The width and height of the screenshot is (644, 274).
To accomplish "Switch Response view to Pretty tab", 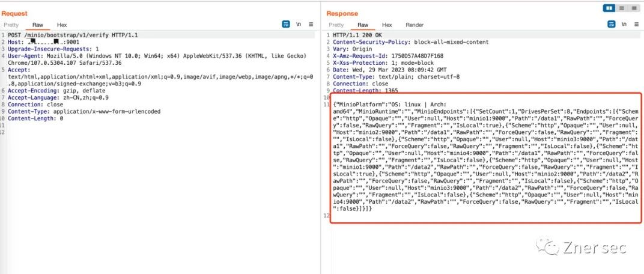I will 336,25.
